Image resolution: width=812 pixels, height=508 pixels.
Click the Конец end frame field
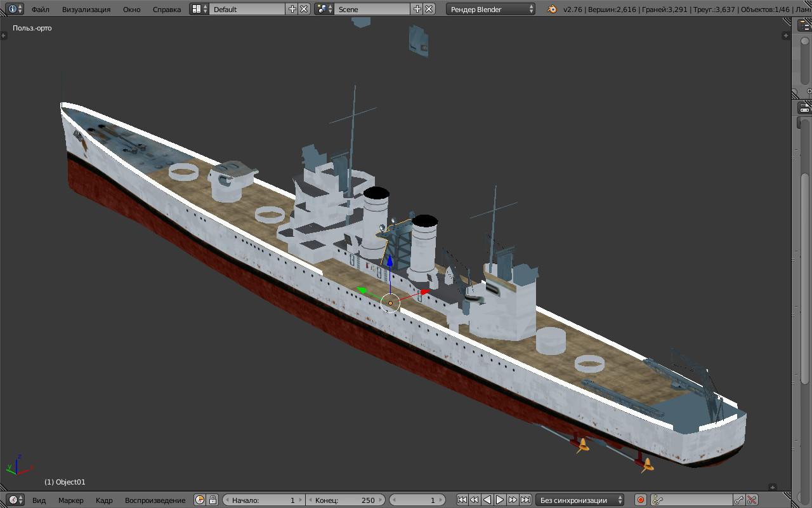point(345,500)
